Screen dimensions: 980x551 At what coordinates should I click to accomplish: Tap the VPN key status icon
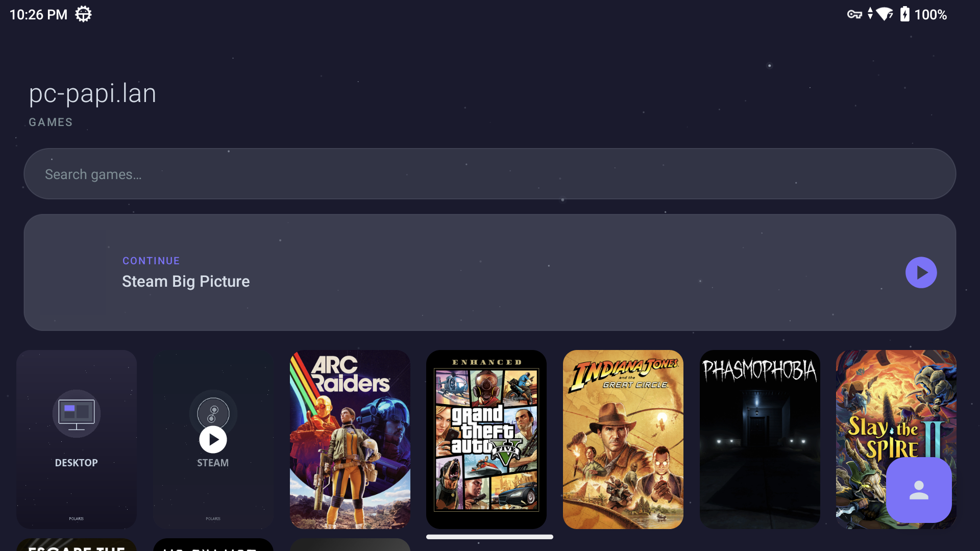854,14
